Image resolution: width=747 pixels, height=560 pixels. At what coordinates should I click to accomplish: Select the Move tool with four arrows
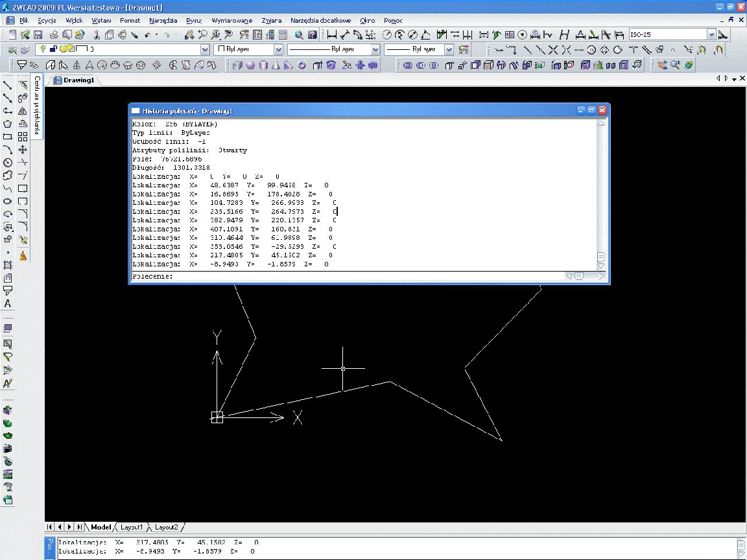(23, 150)
